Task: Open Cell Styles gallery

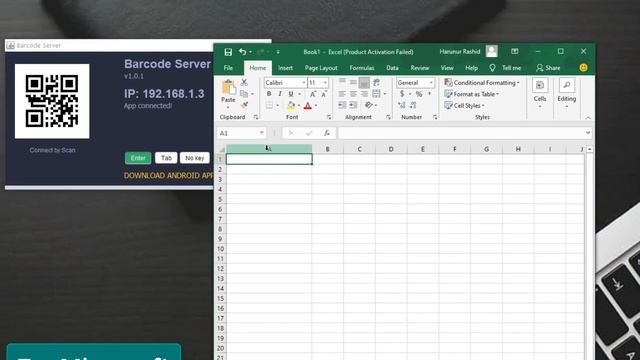Action: coord(464,105)
